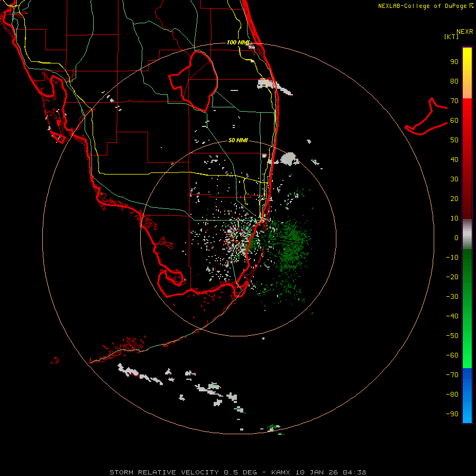Click the 50 NMI range ring label
Screen dimensions: 476x476
(238, 140)
